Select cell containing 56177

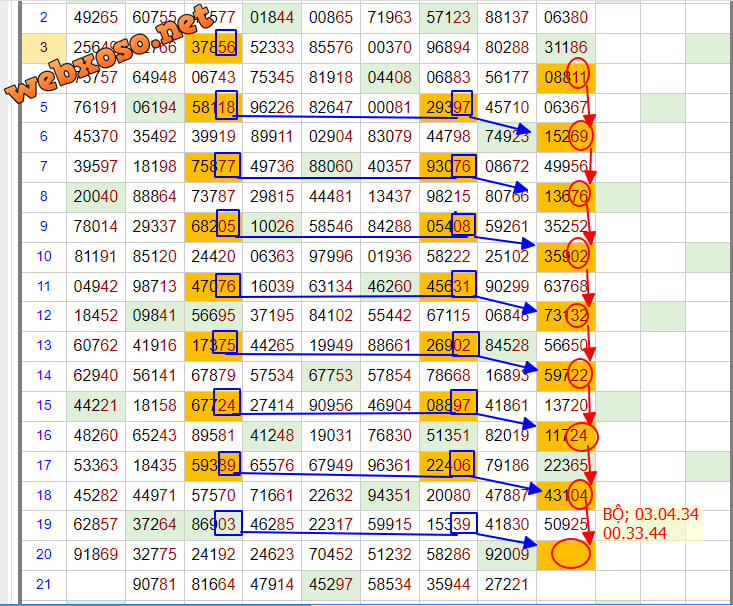507,77
